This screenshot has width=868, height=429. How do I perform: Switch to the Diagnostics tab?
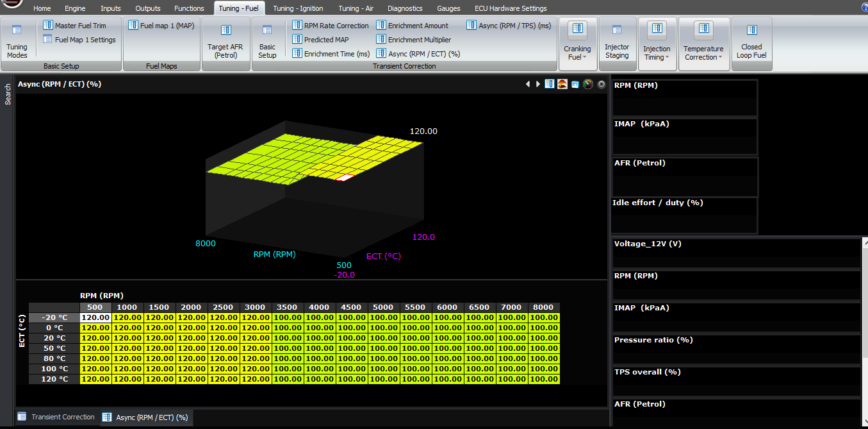coord(405,8)
